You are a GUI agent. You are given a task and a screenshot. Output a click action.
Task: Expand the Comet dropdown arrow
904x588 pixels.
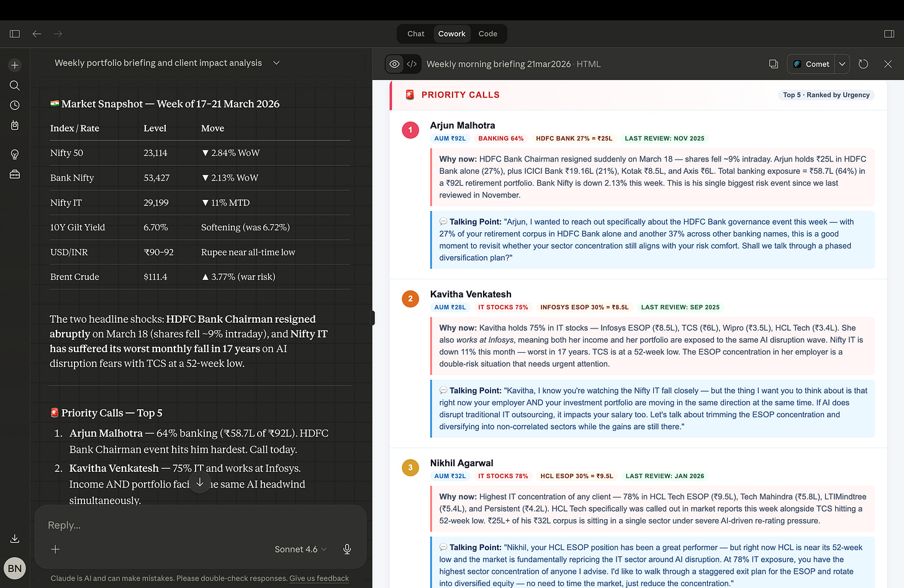(x=842, y=64)
